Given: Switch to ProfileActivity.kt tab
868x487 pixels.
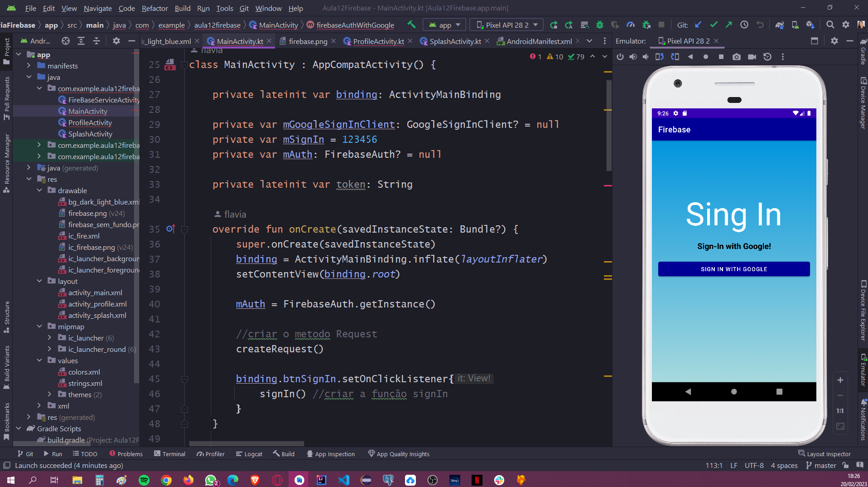Looking at the screenshot, I should (x=378, y=41).
